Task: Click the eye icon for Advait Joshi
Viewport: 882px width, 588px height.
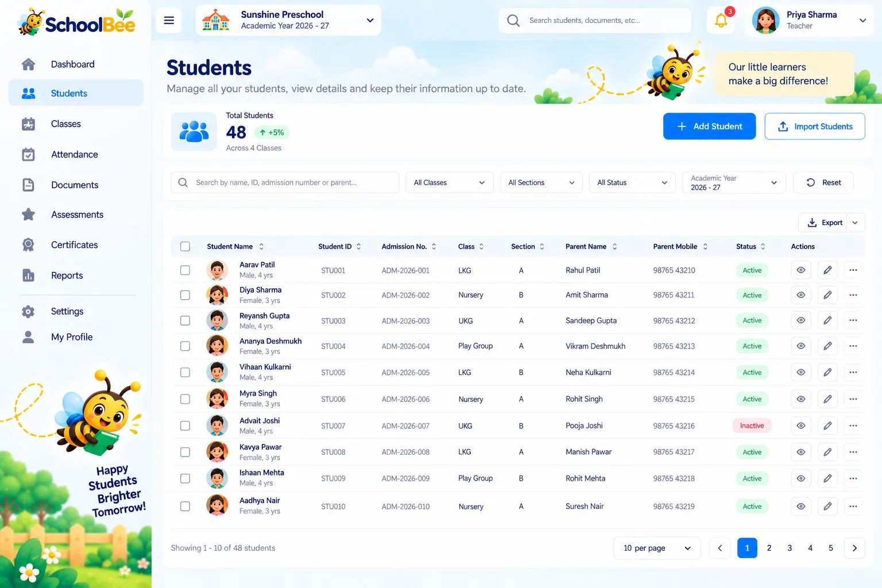Action: click(x=800, y=425)
